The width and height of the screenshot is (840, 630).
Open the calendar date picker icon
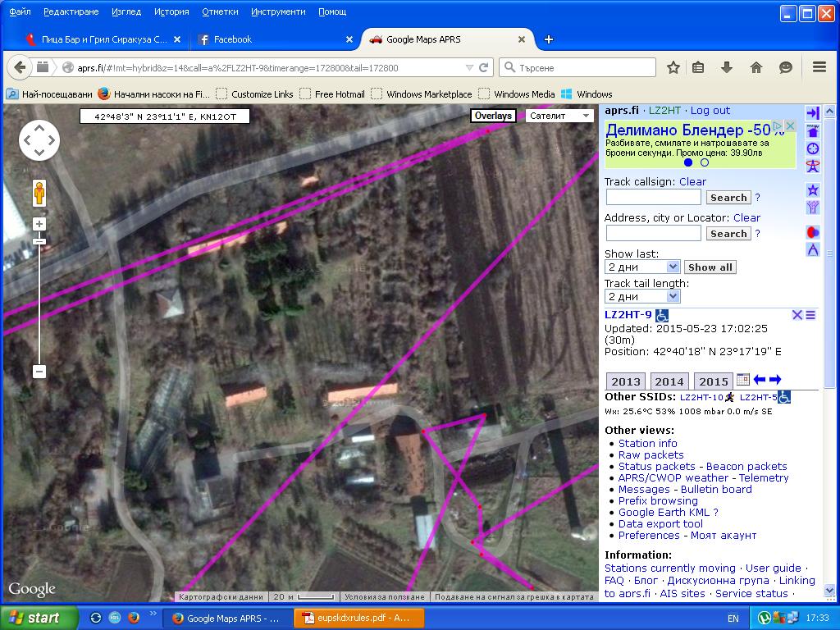tap(742, 380)
